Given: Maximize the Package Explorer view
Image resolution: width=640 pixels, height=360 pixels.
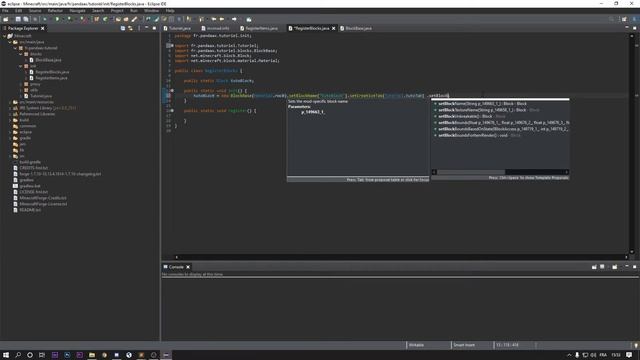Looking at the screenshot, I should (154, 28).
